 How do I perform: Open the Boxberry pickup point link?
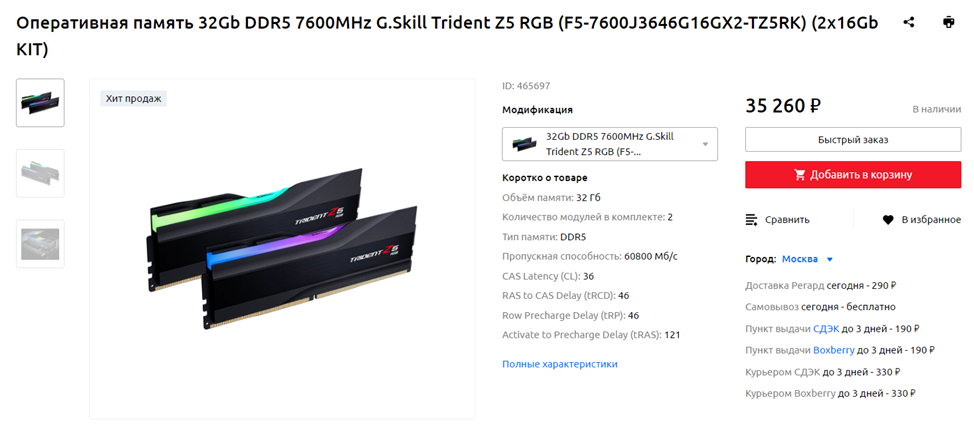tap(834, 350)
